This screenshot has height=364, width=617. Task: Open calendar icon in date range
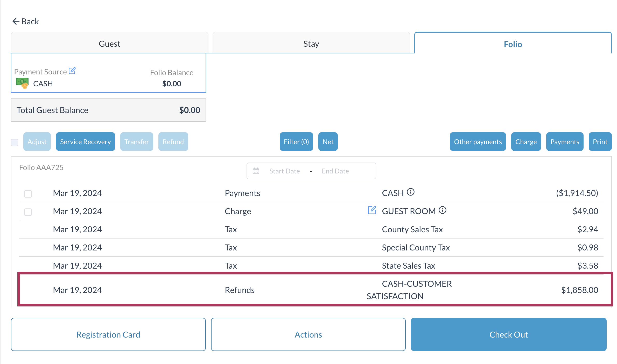click(x=256, y=171)
